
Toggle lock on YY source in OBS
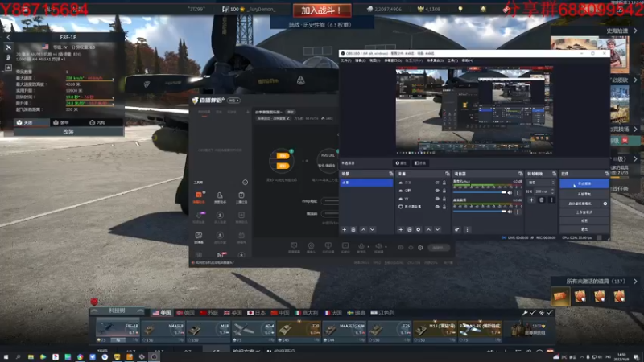coord(444,199)
